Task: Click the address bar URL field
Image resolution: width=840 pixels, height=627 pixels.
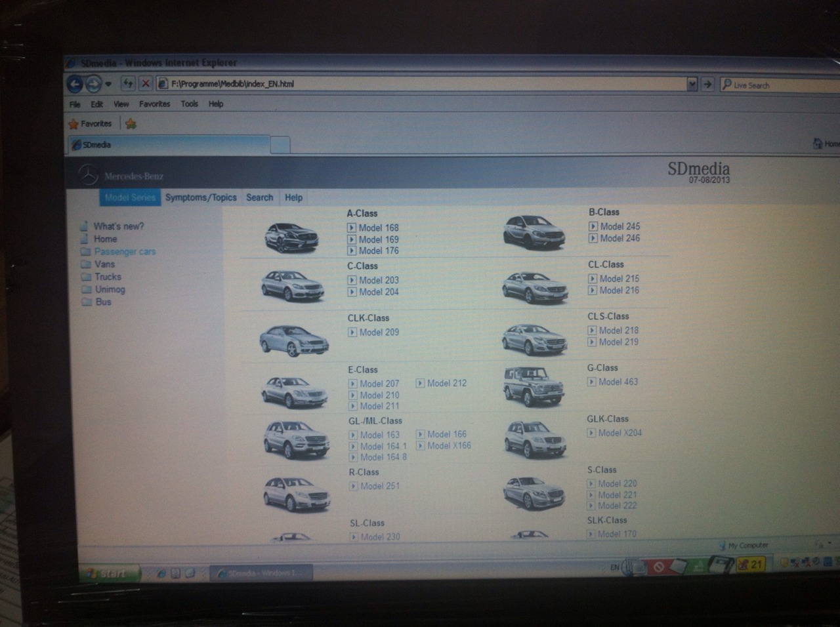Action: (420, 84)
